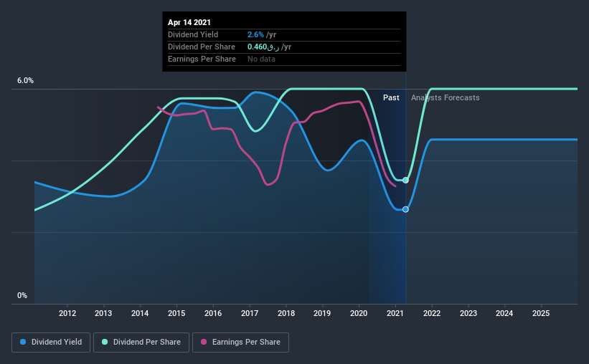Click the blue Dividend Yield legend dot

(x=23, y=342)
